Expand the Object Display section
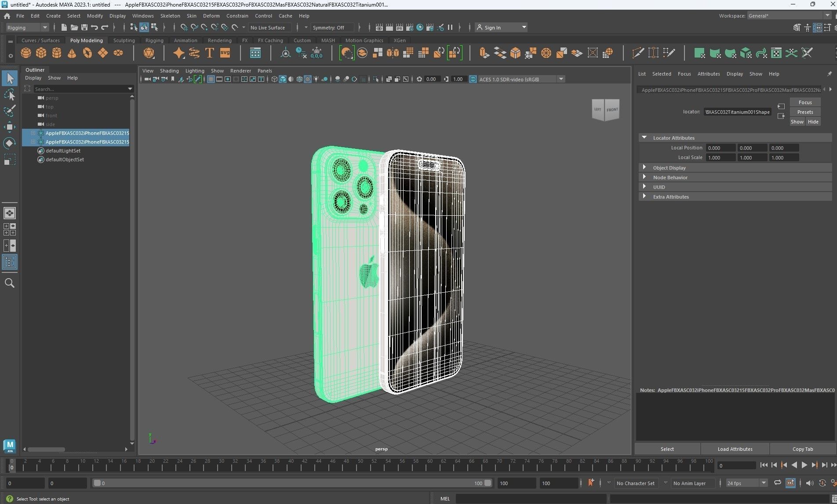This screenshot has height=504, width=837. pos(735,168)
